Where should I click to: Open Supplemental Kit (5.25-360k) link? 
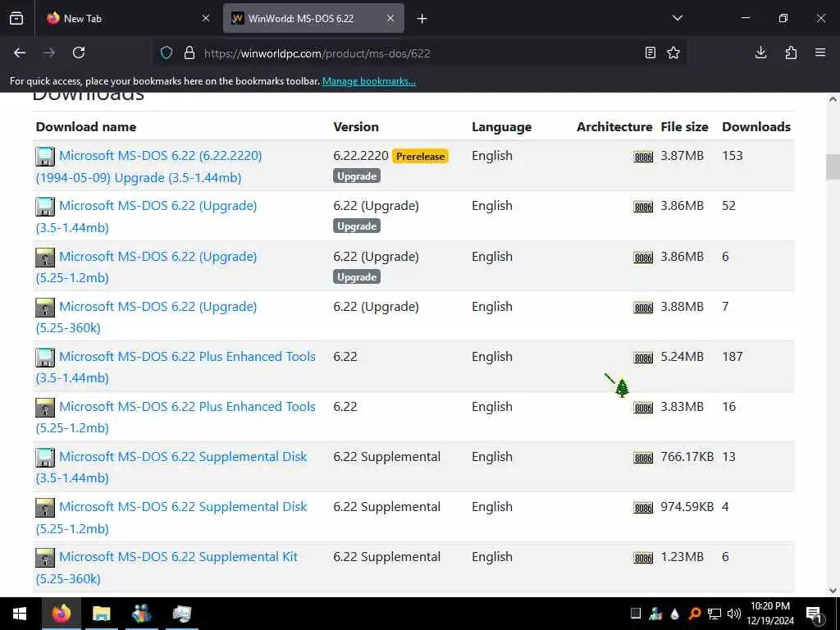(x=167, y=568)
